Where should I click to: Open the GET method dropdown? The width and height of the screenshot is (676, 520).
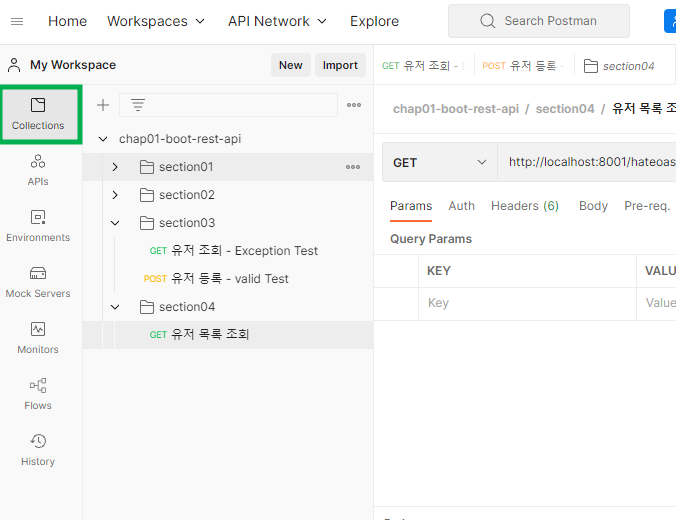(440, 163)
